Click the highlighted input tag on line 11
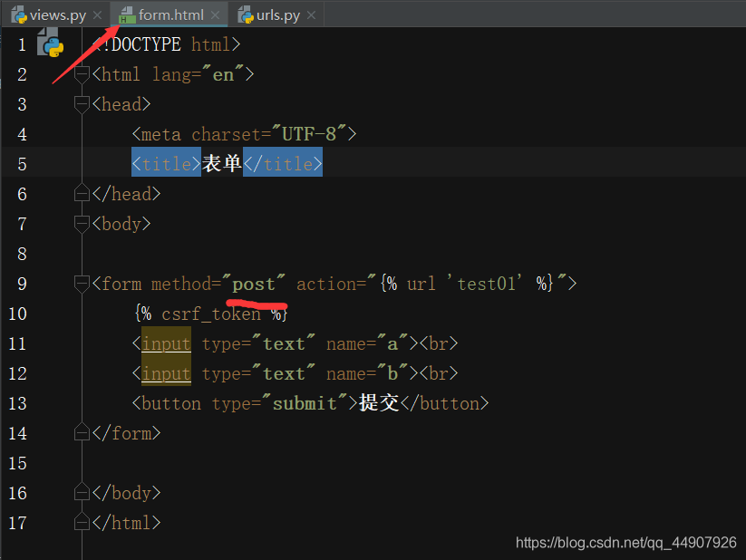The width and height of the screenshot is (746, 560). (166, 343)
